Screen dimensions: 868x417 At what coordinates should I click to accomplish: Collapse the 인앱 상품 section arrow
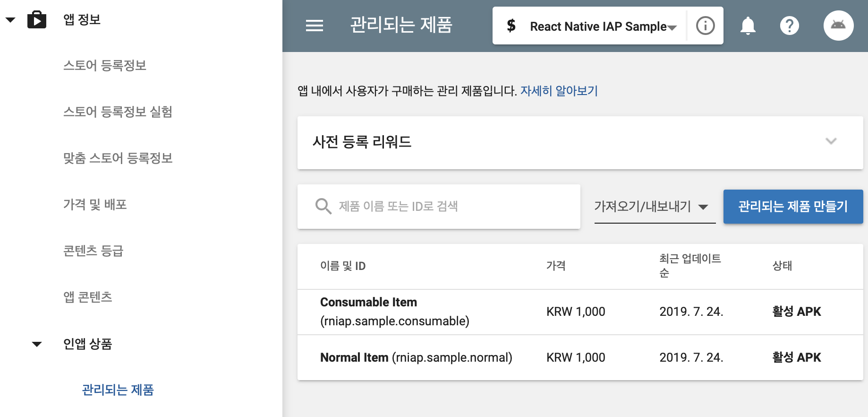(37, 344)
